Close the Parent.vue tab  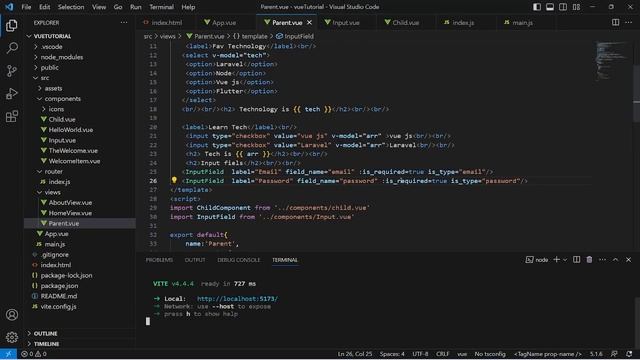[x=309, y=22]
